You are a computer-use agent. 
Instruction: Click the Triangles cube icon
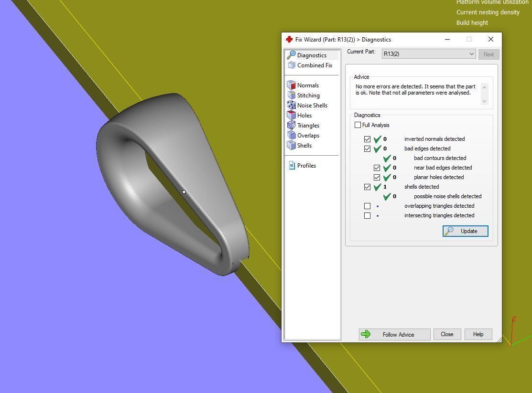291,125
